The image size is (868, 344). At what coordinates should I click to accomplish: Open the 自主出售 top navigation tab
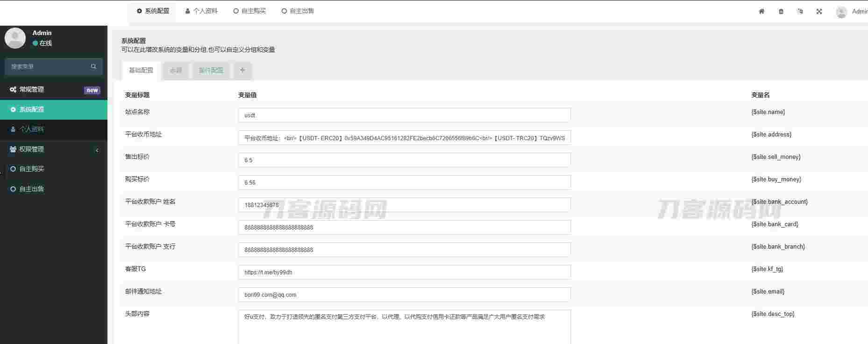pos(298,11)
